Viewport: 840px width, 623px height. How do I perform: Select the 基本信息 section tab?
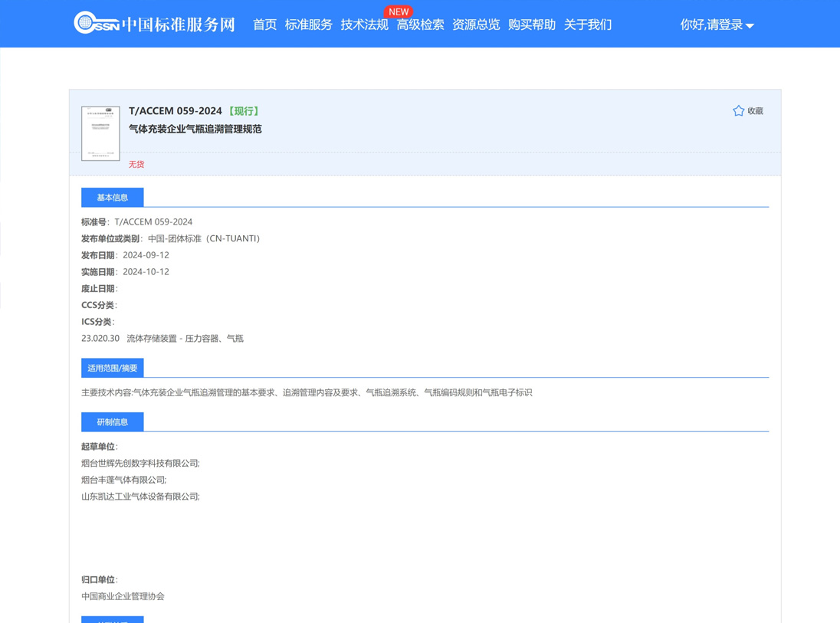pyautogui.click(x=113, y=198)
